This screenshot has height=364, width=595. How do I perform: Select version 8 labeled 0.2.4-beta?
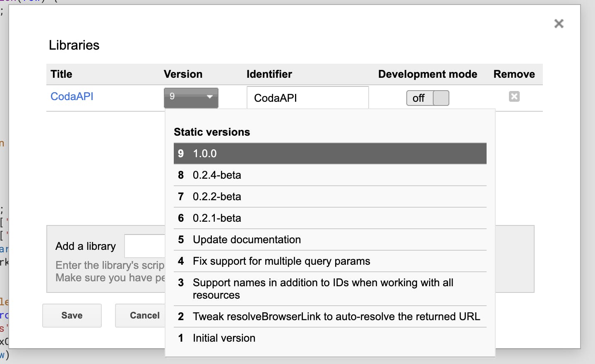point(330,175)
